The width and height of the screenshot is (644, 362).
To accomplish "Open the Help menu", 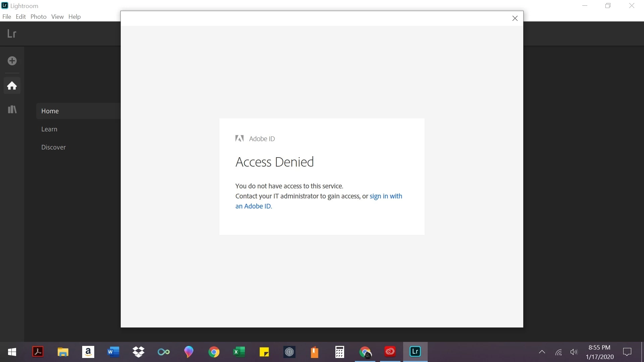I will point(74,17).
